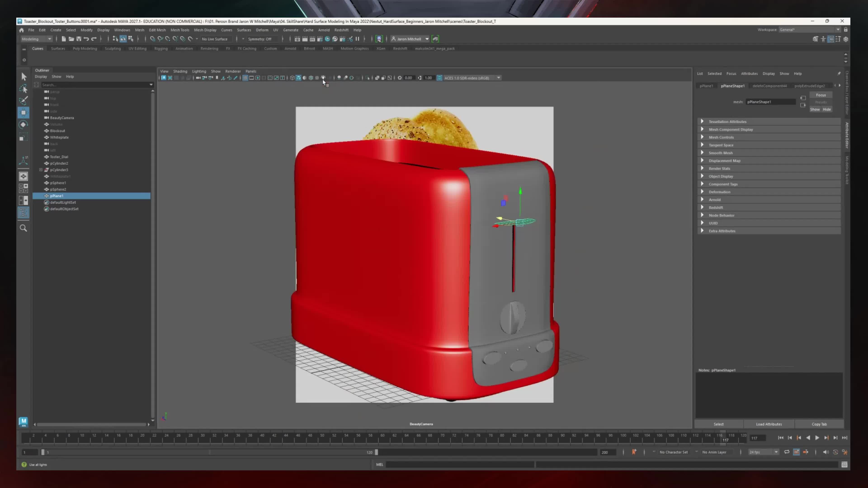Click the Undo icon in the status line
Image resolution: width=868 pixels, height=488 pixels.
pos(86,39)
